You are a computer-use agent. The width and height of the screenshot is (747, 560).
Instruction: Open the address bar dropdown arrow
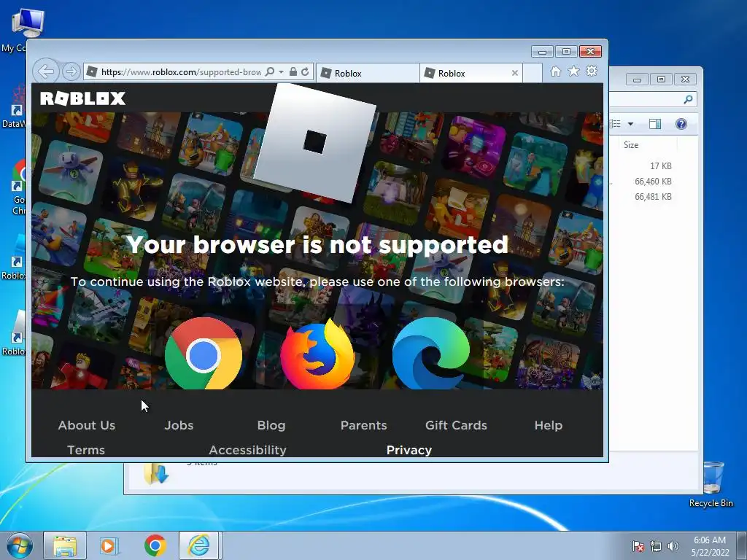pos(281,72)
